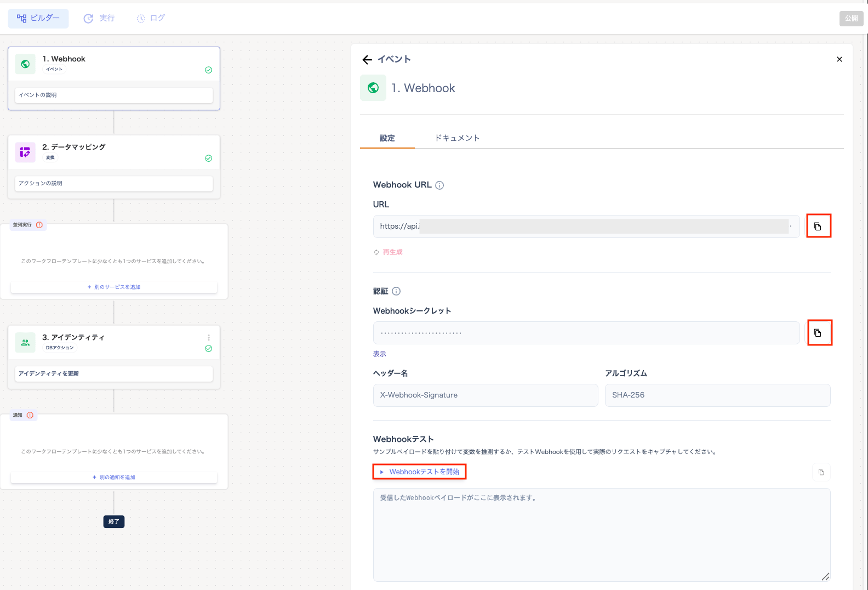868x590 pixels.
Task: Click アクションの説明 description field
Action: point(114,183)
